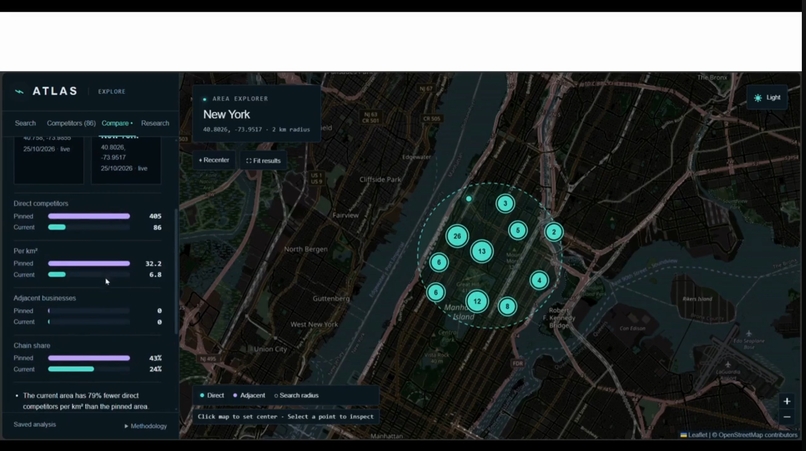The width and height of the screenshot is (806, 451).
Task: Click the area coordinates 40.8026, -73.9517 text
Action: (232, 130)
